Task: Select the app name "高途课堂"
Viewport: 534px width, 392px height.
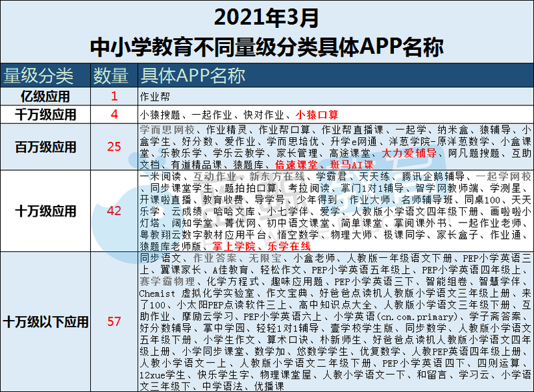Action: (349, 153)
